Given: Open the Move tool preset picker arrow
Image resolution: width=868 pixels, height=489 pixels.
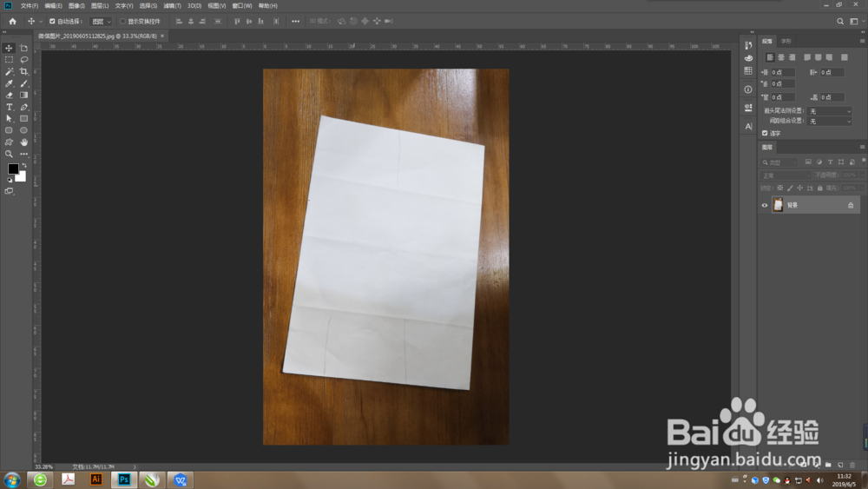Looking at the screenshot, I should [41, 22].
